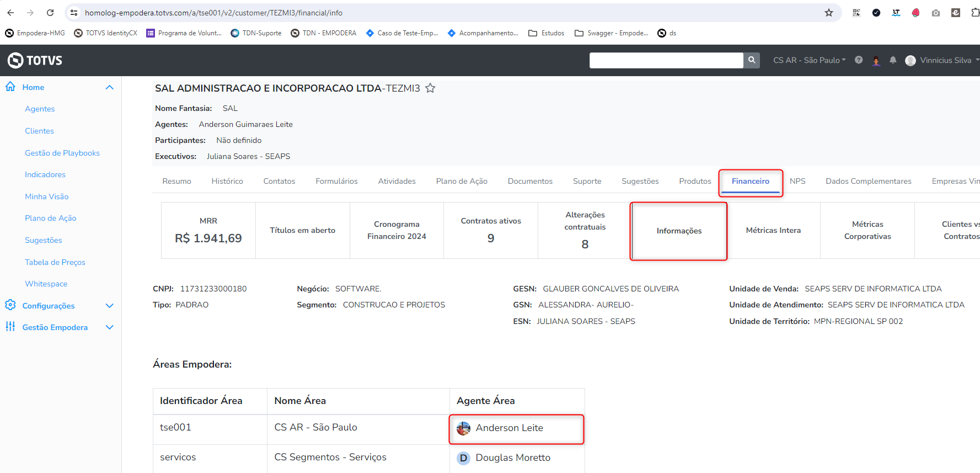Open the Caso de Teste-Emp... bookmark
This screenshot has width=980, height=473.
(402, 33)
